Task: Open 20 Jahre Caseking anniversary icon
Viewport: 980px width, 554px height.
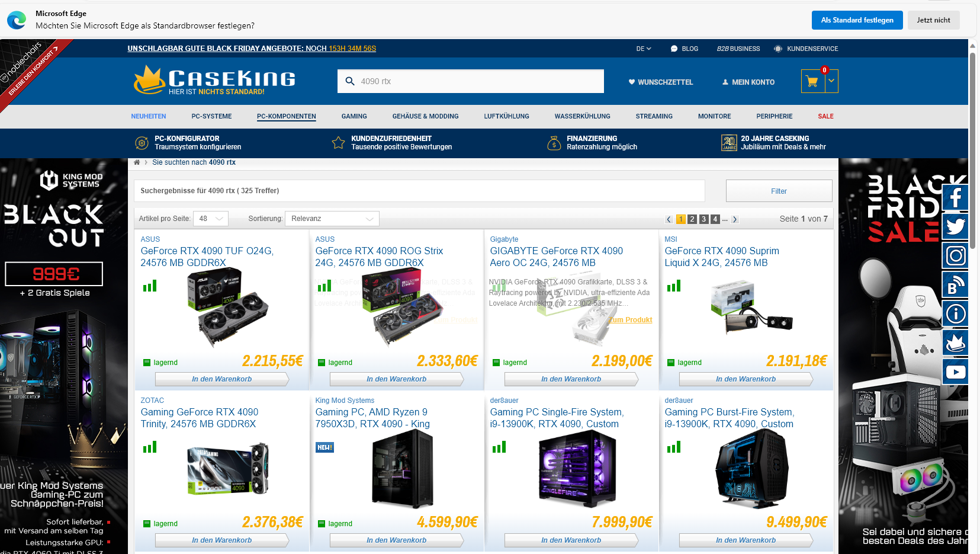Action: tap(729, 143)
